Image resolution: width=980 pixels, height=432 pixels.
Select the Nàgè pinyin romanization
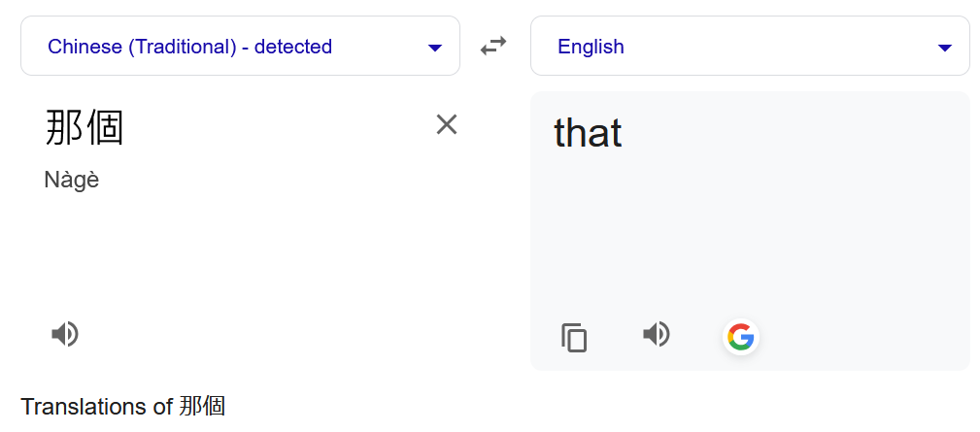72,180
